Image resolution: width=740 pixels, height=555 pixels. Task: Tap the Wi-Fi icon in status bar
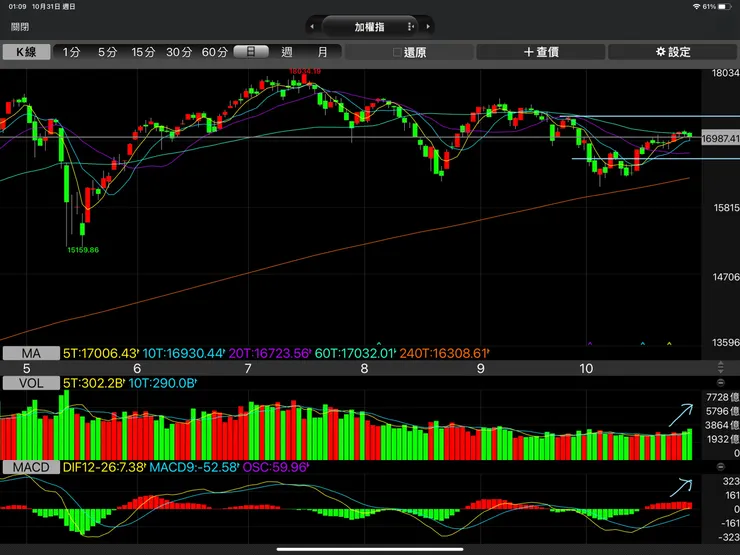(696, 7)
